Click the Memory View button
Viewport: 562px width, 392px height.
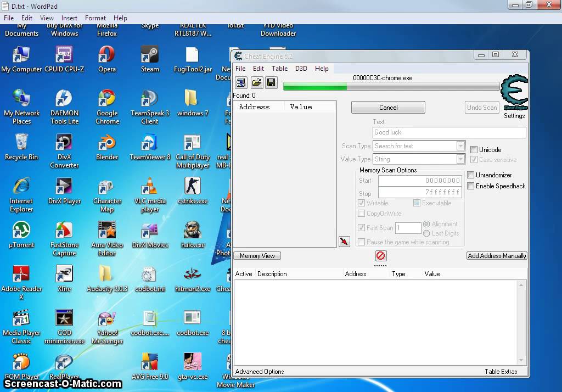(x=257, y=256)
